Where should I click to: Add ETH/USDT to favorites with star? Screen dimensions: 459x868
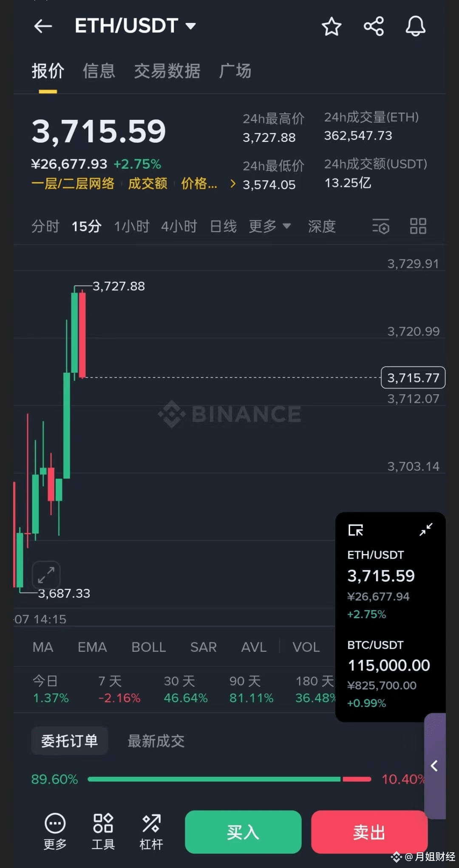[x=331, y=26]
